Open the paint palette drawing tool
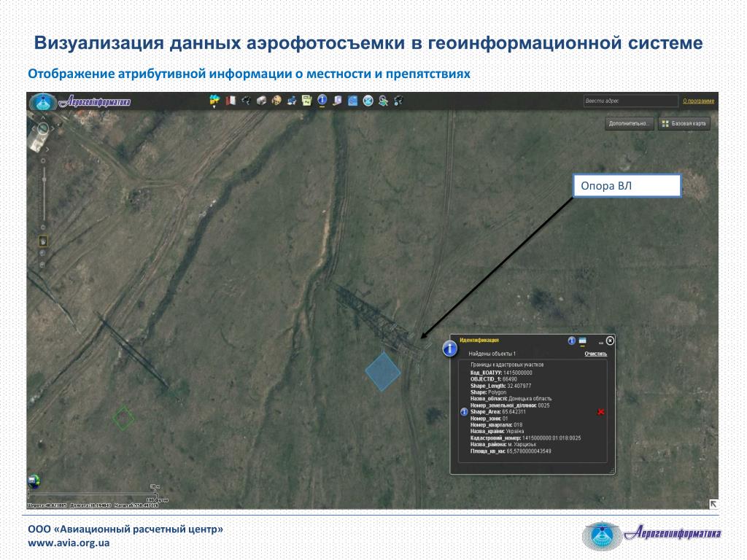This screenshot has height=560, width=747. coord(276,101)
